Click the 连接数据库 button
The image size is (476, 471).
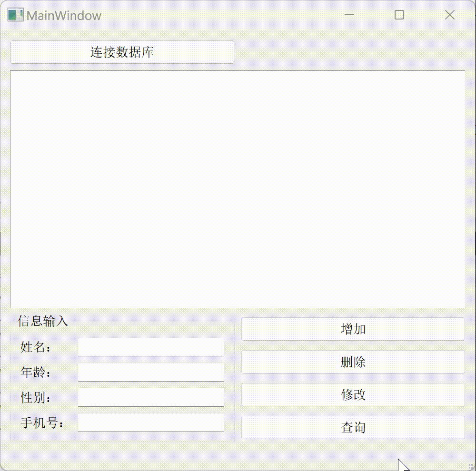(122, 52)
